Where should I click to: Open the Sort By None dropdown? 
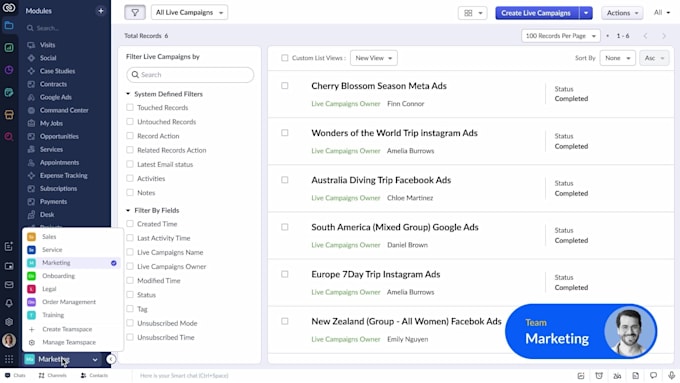point(618,58)
